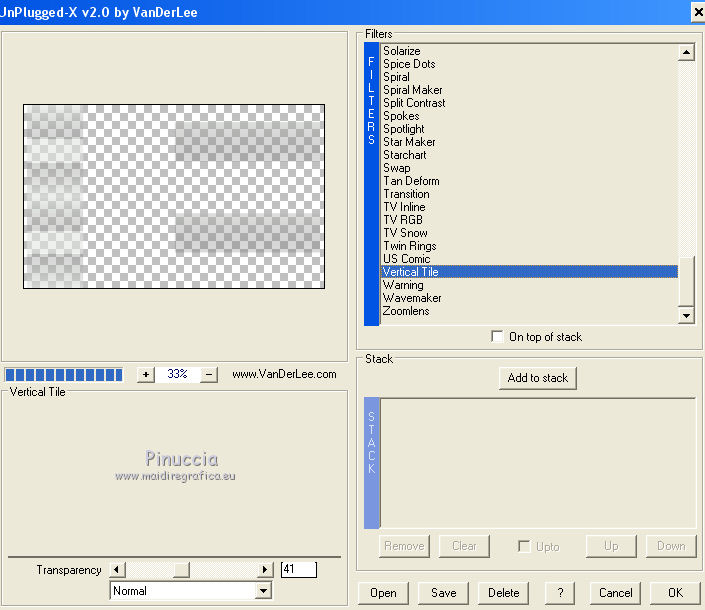The height and width of the screenshot is (610, 705).
Task: Click Transparency slider left arrow
Action: pos(117,570)
